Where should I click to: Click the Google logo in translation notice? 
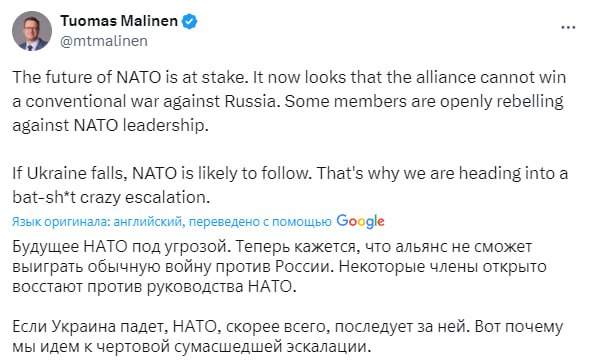click(x=360, y=222)
